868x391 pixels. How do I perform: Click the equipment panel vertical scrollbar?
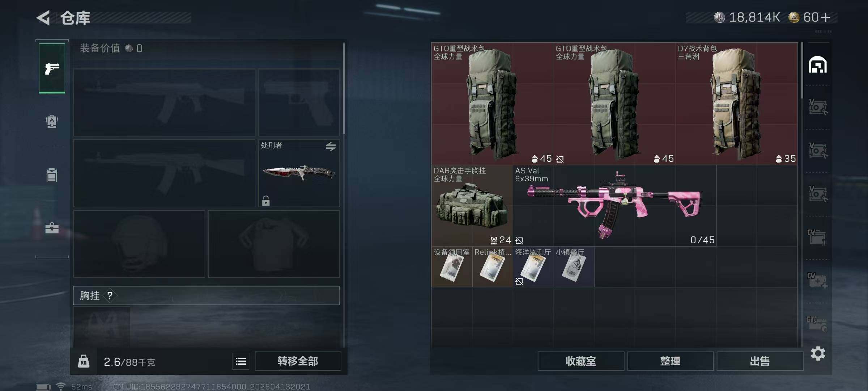pyautogui.click(x=344, y=89)
